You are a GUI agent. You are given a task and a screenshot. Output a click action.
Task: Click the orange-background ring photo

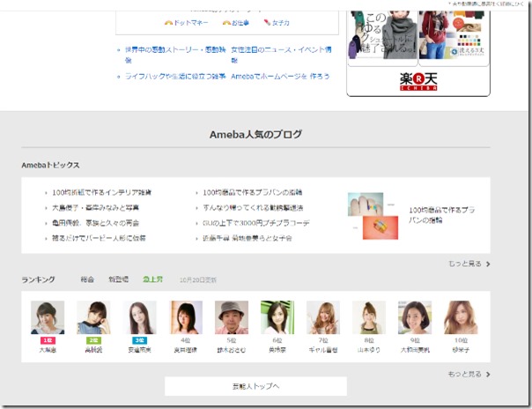pyautogui.click(x=381, y=227)
